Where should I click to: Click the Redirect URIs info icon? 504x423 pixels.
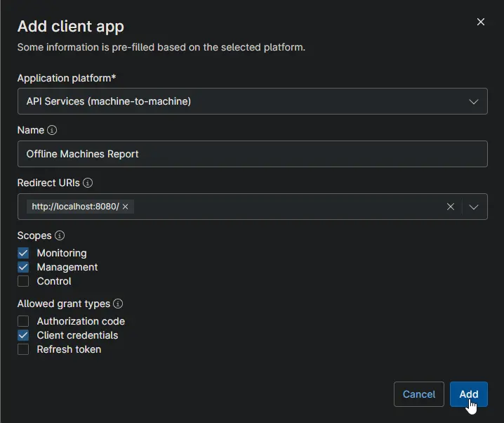point(88,183)
